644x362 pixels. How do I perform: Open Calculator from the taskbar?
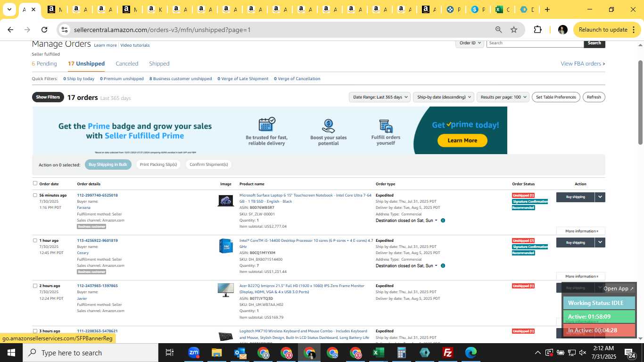pos(401,353)
